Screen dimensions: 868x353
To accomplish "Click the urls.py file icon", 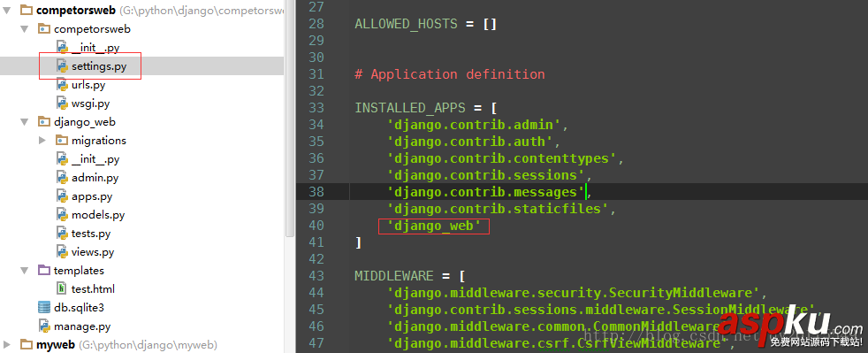I will [x=62, y=85].
